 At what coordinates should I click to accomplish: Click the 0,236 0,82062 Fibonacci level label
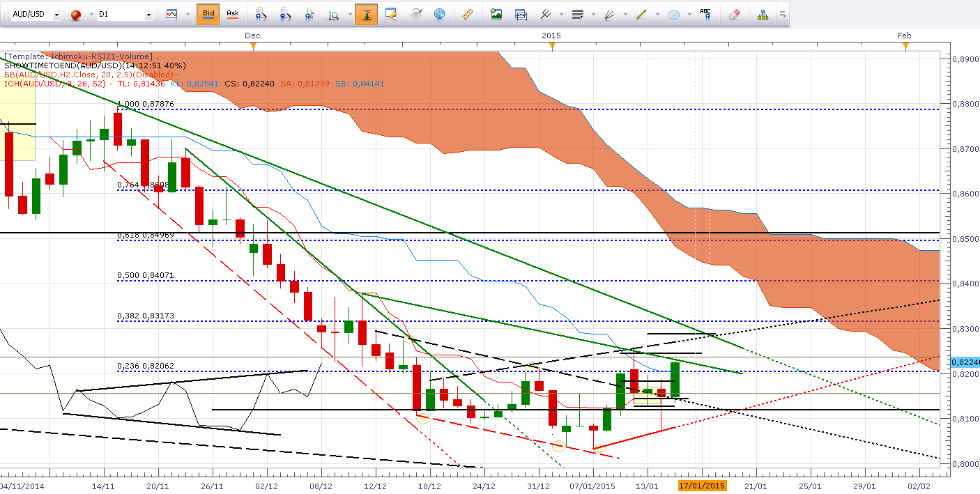coord(145,366)
